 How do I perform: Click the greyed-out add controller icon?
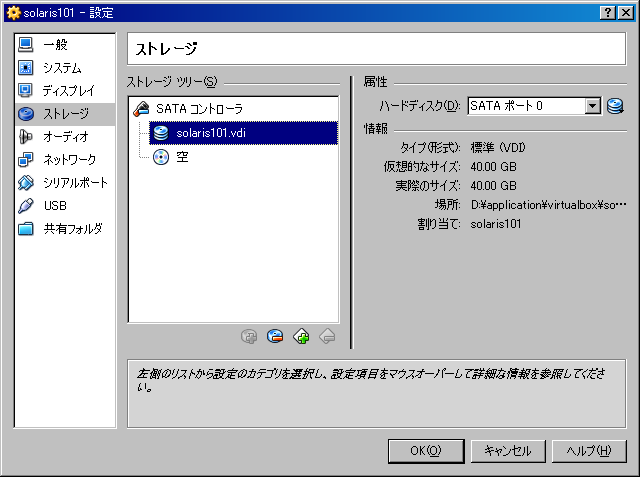pos(249,337)
